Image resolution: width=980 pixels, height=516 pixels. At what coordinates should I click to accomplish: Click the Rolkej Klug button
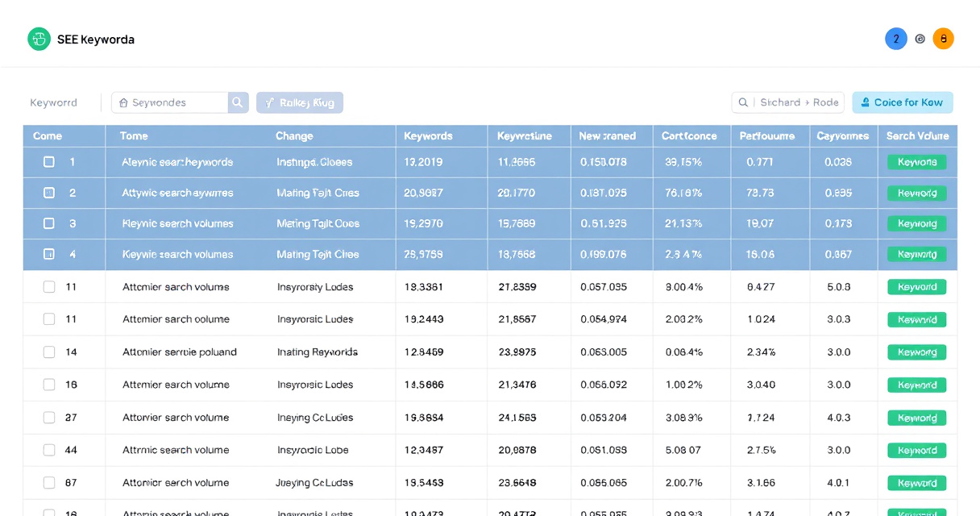(300, 102)
